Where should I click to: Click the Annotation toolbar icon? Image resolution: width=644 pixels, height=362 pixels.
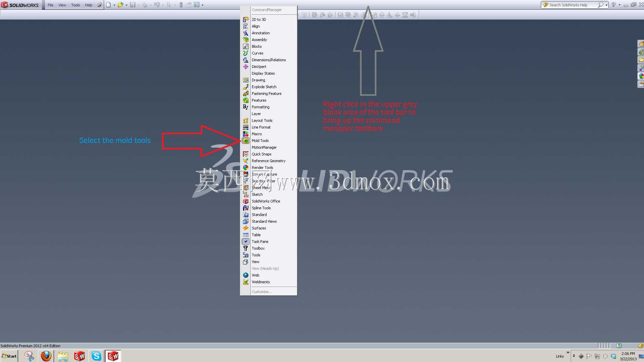click(x=246, y=33)
